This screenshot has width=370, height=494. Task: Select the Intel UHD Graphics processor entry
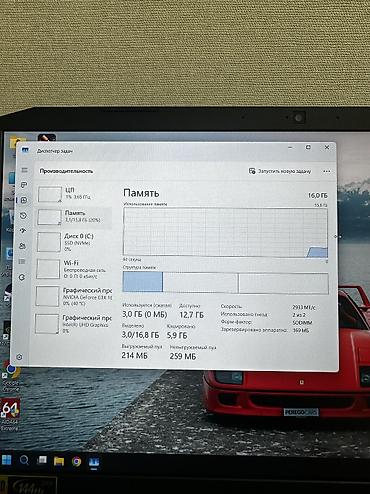click(73, 323)
